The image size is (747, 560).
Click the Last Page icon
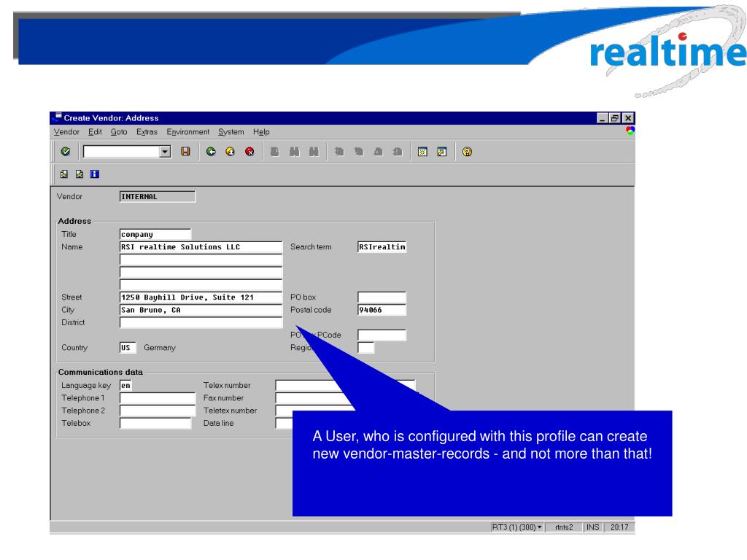(398, 152)
